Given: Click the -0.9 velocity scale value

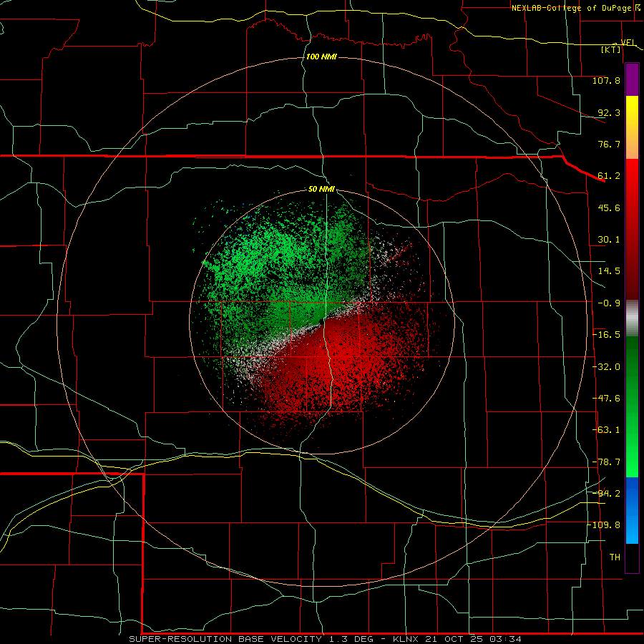Looking at the screenshot, I should (x=609, y=303).
